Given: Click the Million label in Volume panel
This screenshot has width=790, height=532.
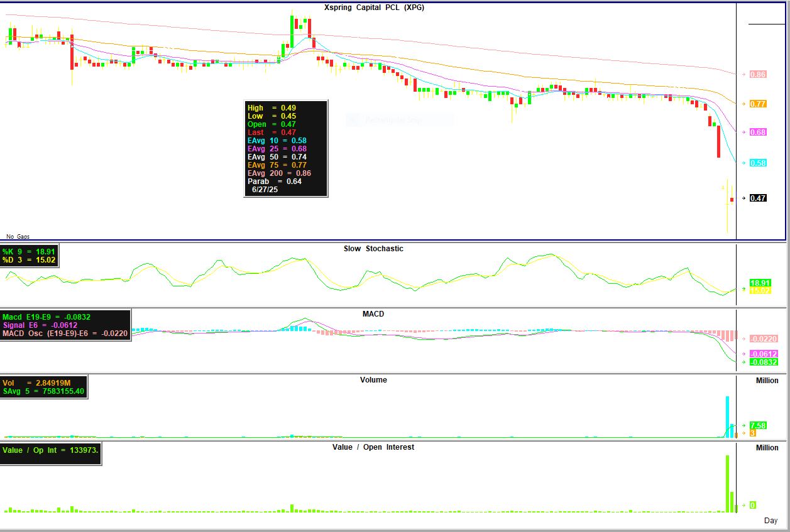Looking at the screenshot, I should (767, 381).
